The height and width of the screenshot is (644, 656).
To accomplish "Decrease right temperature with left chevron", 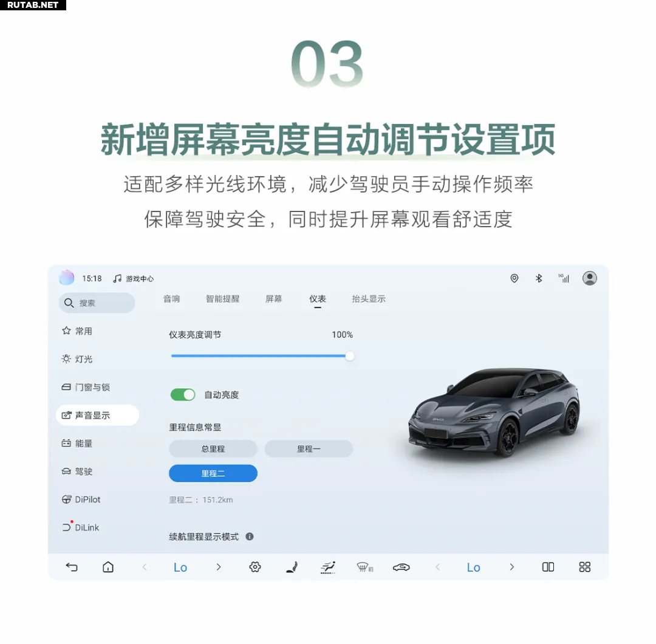I will [437, 567].
